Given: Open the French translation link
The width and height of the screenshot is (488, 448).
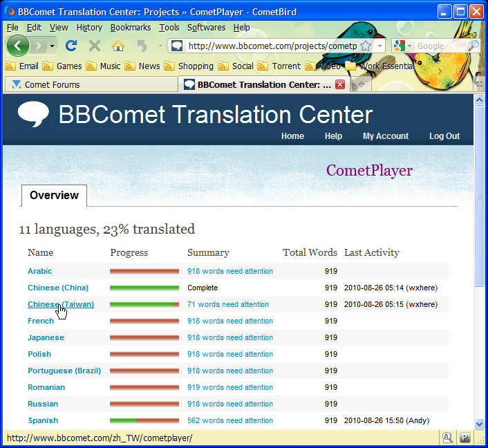Looking at the screenshot, I should click(x=41, y=321).
